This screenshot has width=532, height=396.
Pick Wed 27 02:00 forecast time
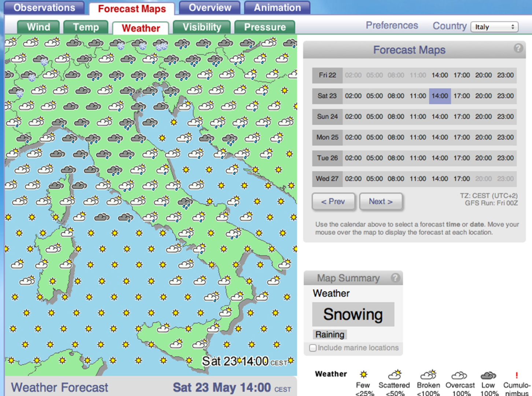353,179
